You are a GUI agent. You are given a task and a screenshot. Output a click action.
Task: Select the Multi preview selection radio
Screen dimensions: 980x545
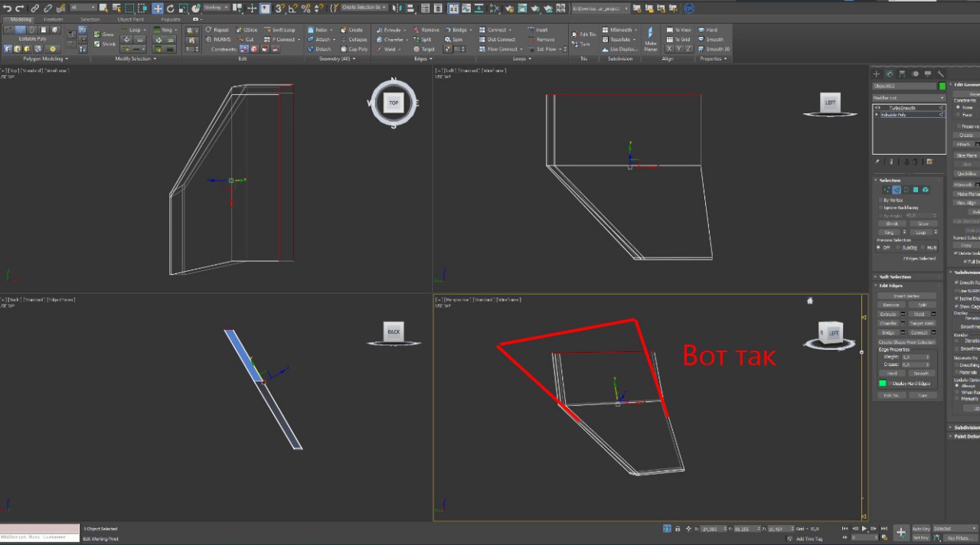pyautogui.click(x=924, y=247)
